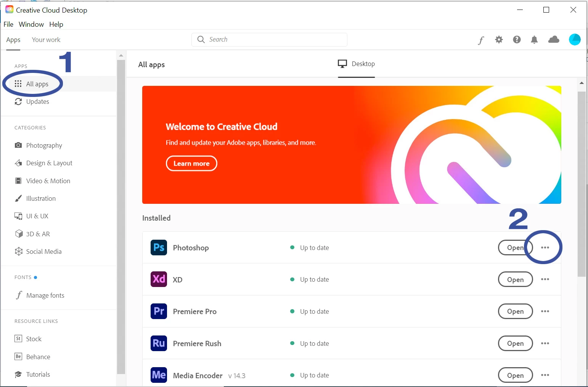Click the search magnifier icon
This screenshot has width=588, height=387.
click(201, 39)
